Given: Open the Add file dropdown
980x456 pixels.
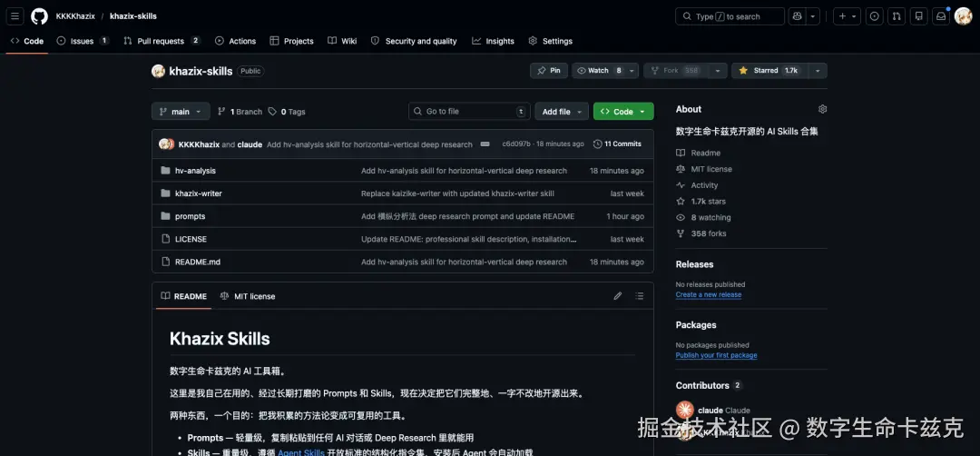Looking at the screenshot, I should point(562,112).
